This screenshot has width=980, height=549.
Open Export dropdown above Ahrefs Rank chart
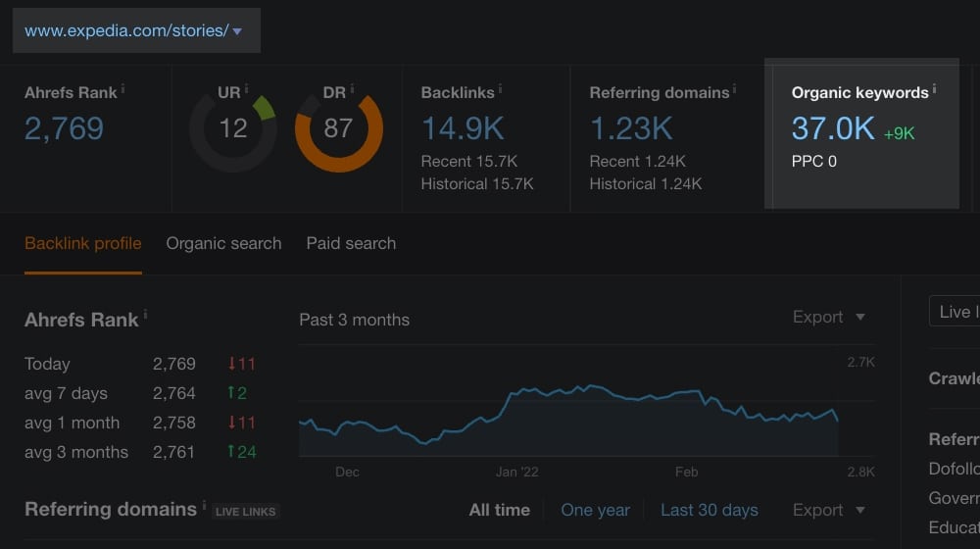(829, 317)
